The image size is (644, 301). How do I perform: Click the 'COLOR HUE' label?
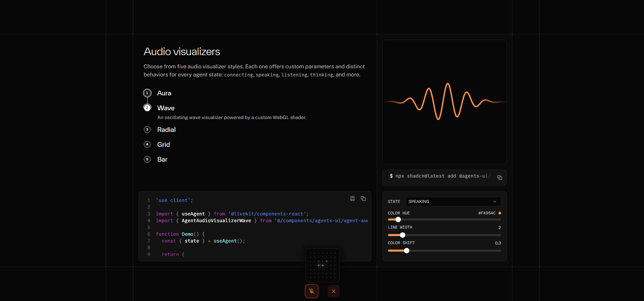[399, 213]
